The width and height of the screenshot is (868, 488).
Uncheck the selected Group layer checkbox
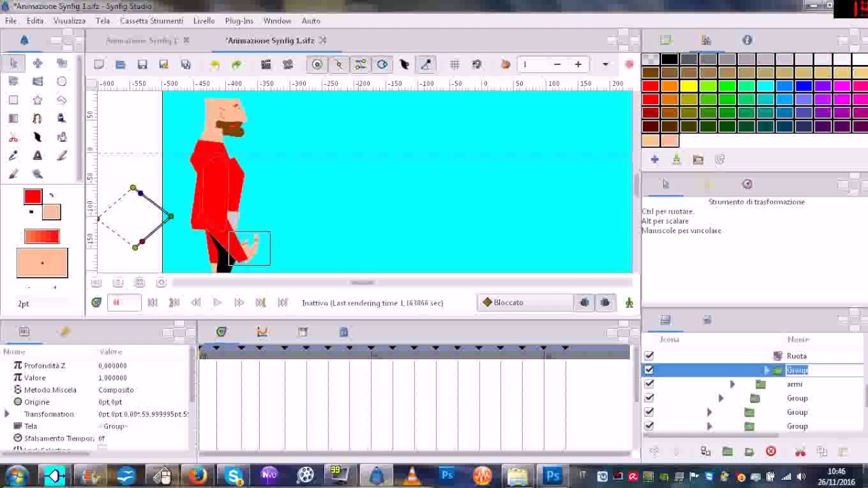click(649, 370)
